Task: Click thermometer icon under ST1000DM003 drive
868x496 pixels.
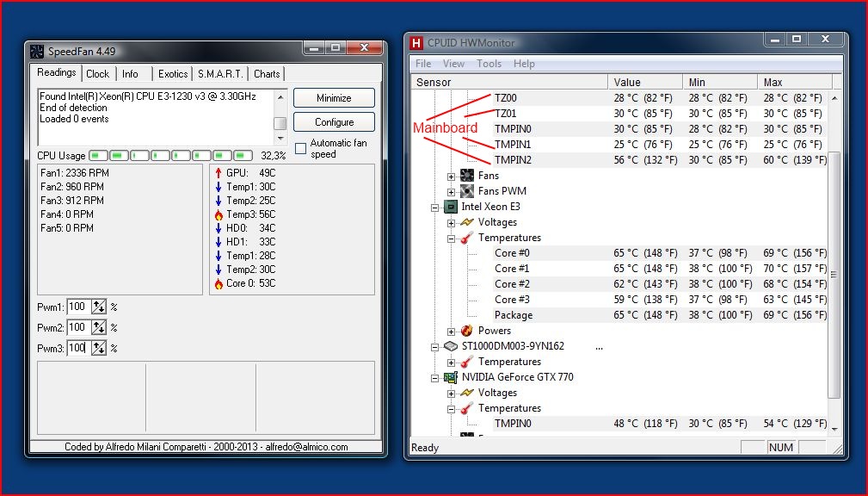Action: click(x=466, y=362)
